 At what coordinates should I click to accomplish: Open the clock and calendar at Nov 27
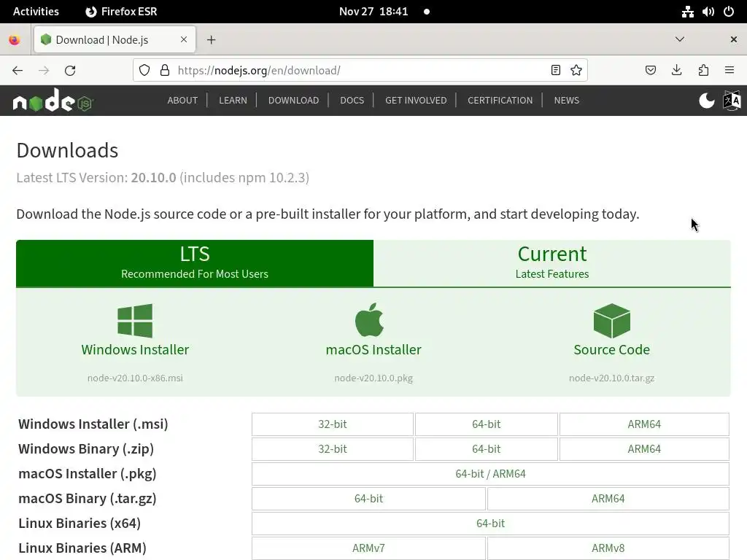tap(373, 12)
